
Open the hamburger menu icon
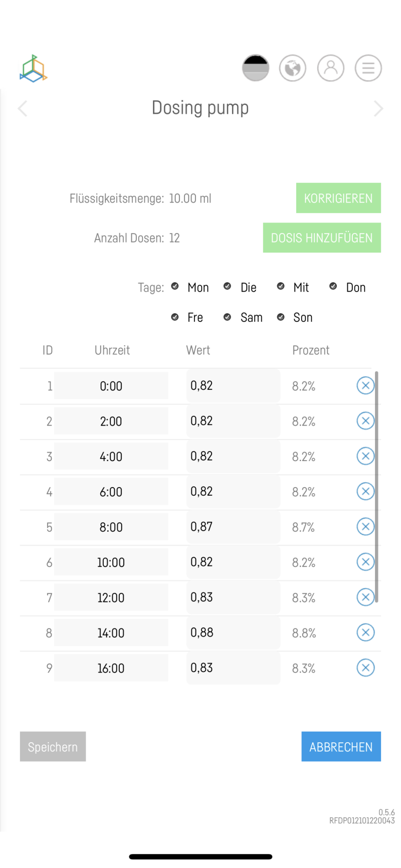click(368, 68)
